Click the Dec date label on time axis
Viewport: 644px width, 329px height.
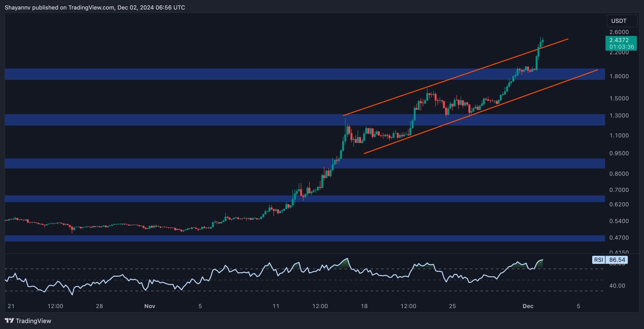pos(528,306)
